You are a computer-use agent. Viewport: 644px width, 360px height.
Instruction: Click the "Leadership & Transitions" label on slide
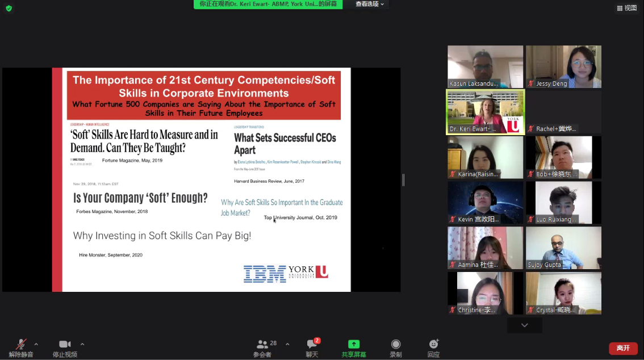(x=249, y=127)
